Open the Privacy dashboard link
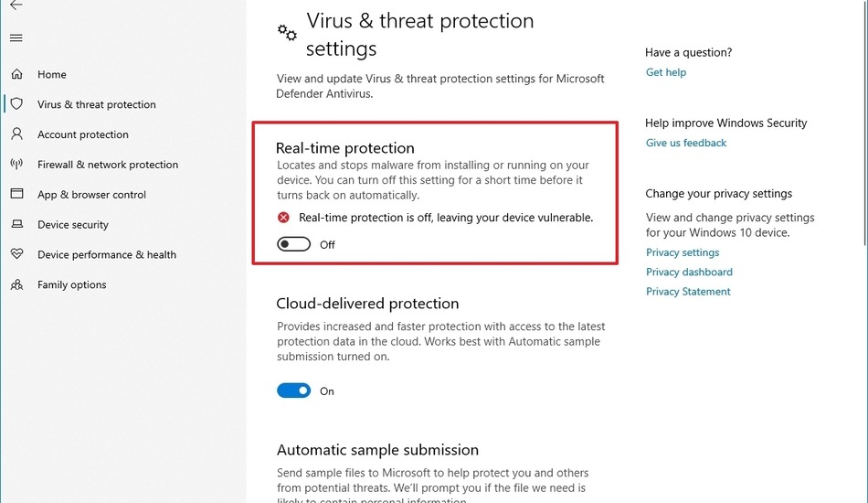The image size is (868, 503). [x=689, y=272]
